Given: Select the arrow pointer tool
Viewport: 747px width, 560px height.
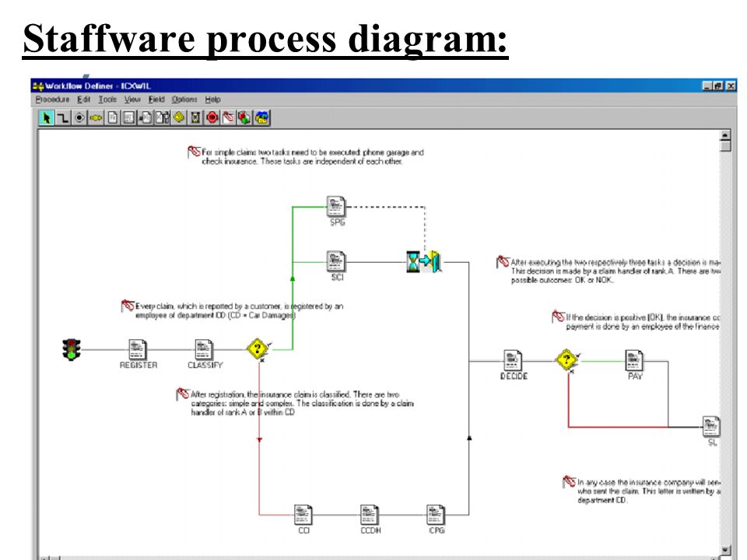Looking at the screenshot, I should click(x=46, y=117).
